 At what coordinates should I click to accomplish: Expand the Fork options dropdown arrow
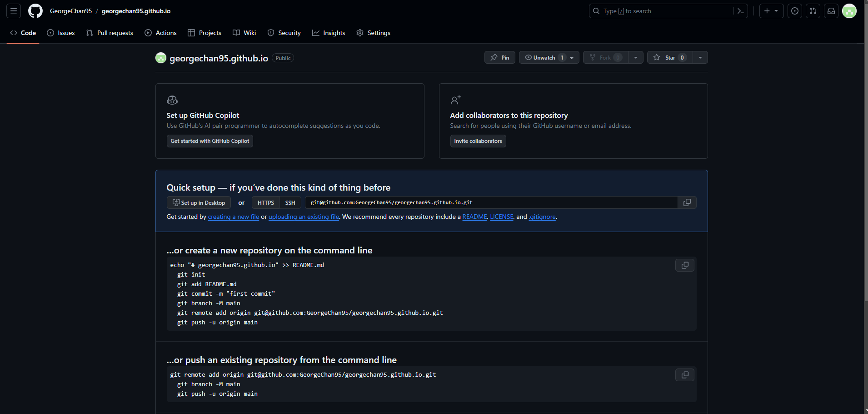pos(636,57)
